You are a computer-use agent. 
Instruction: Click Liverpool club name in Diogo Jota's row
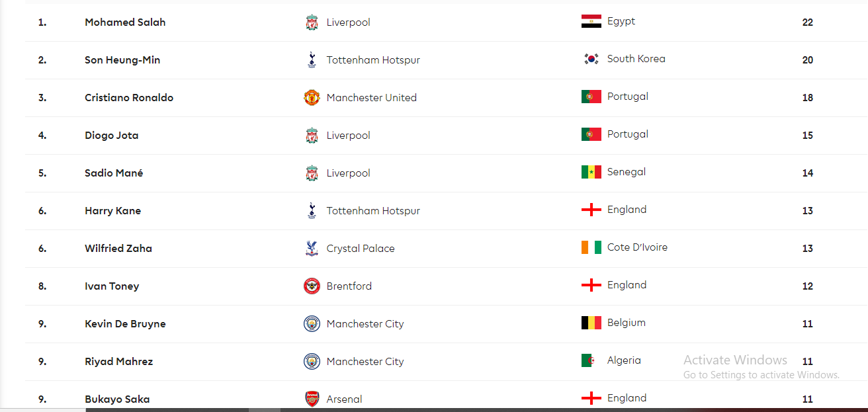[348, 136]
